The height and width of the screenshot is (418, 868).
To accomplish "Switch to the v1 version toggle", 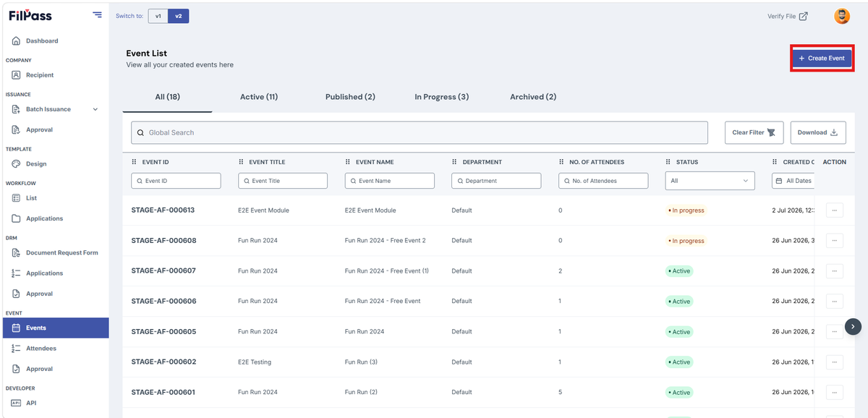I will [158, 16].
